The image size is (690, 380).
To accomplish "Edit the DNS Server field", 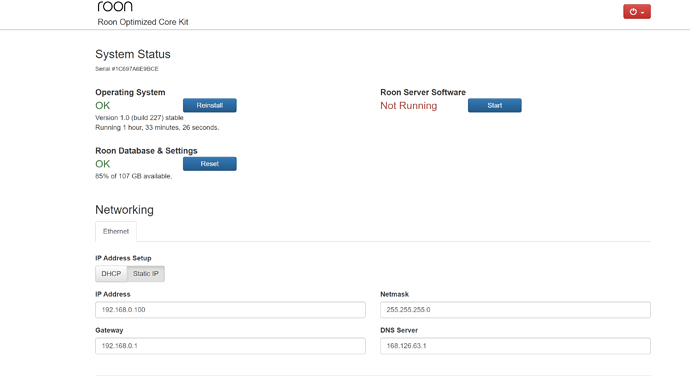I will [x=515, y=346].
